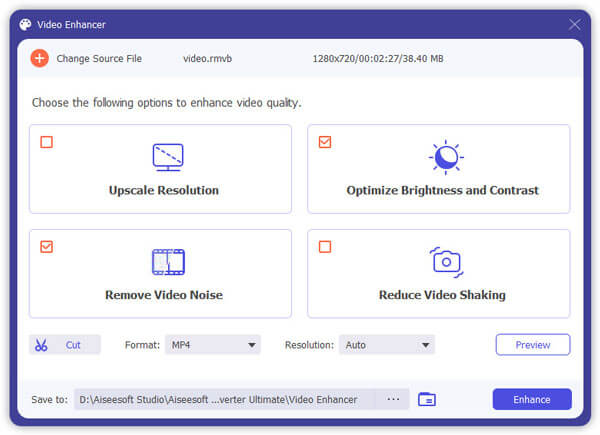This screenshot has width=600, height=435.
Task: Click the Preview button
Action: pos(532,345)
